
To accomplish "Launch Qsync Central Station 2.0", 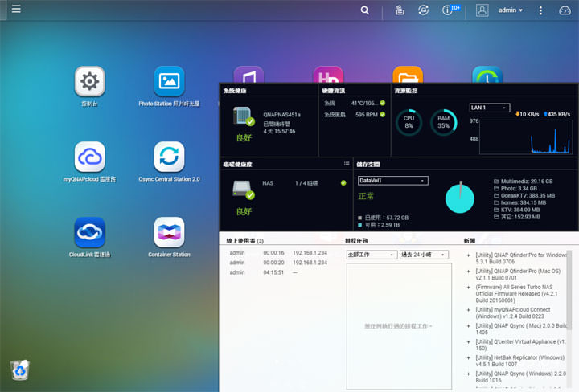I will coord(169,156).
